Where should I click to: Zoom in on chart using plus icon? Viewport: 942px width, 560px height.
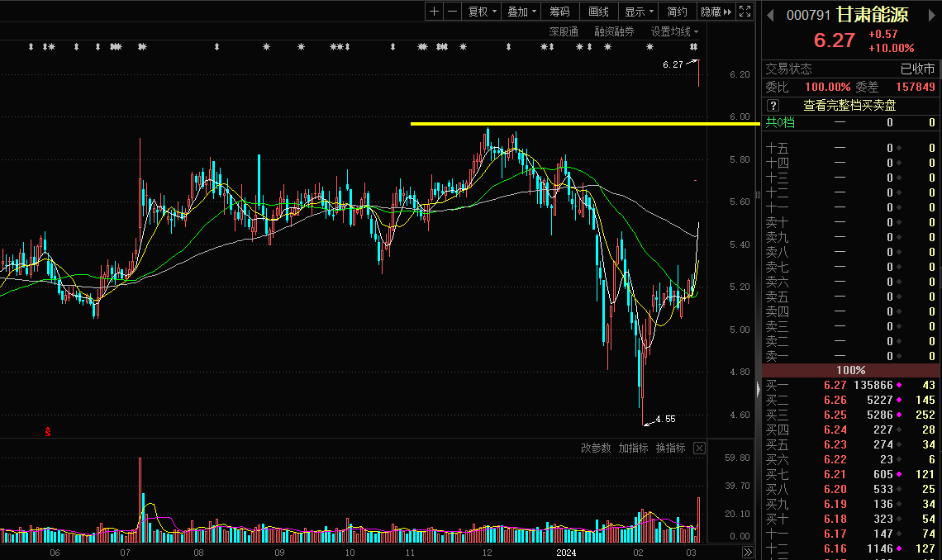tap(433, 12)
